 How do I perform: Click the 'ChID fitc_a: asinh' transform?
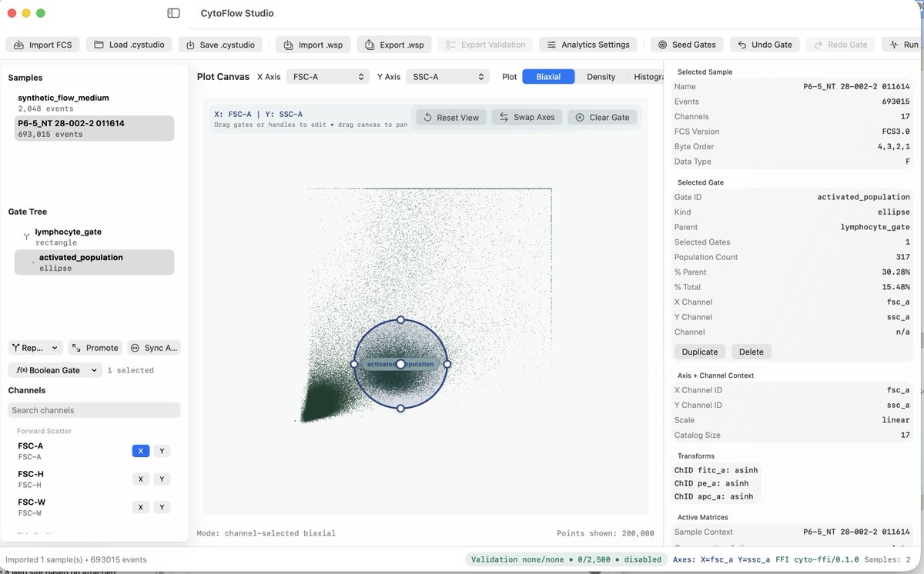coord(717,470)
